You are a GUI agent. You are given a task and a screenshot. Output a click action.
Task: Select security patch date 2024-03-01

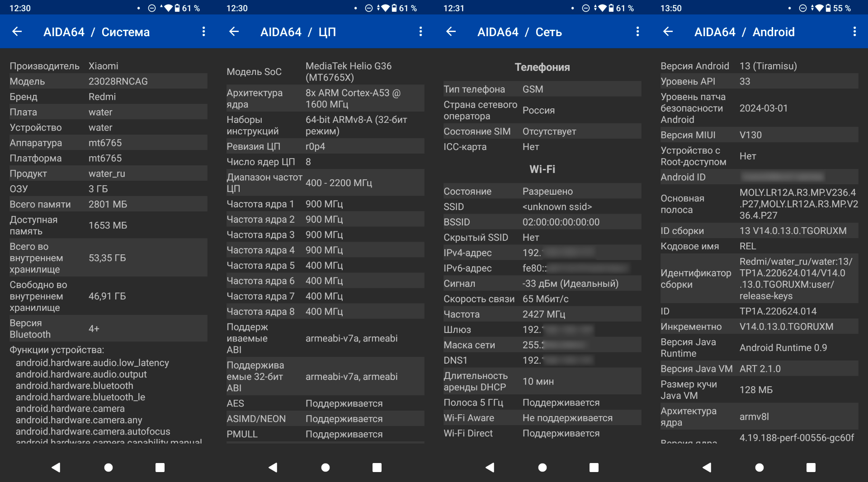[x=764, y=108]
